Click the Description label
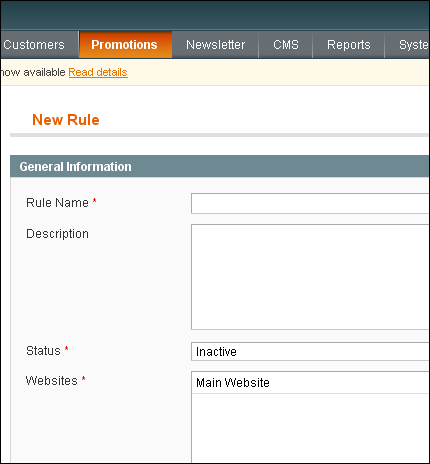 [x=57, y=234]
